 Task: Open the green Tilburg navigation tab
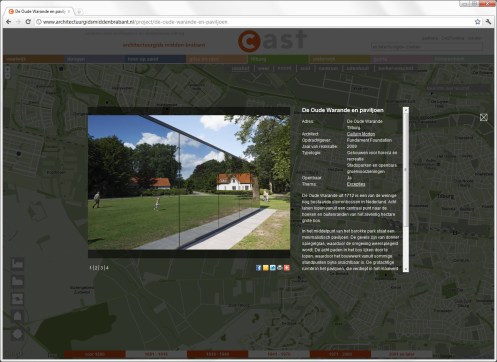click(x=278, y=59)
